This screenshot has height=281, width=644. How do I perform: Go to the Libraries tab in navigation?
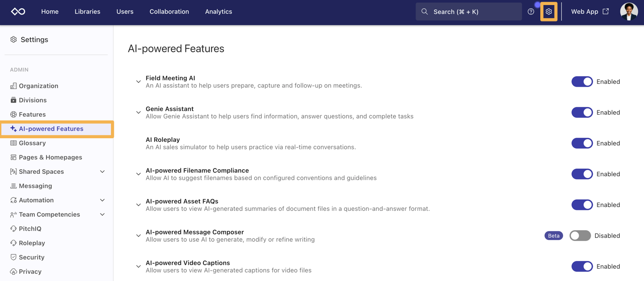point(87,11)
